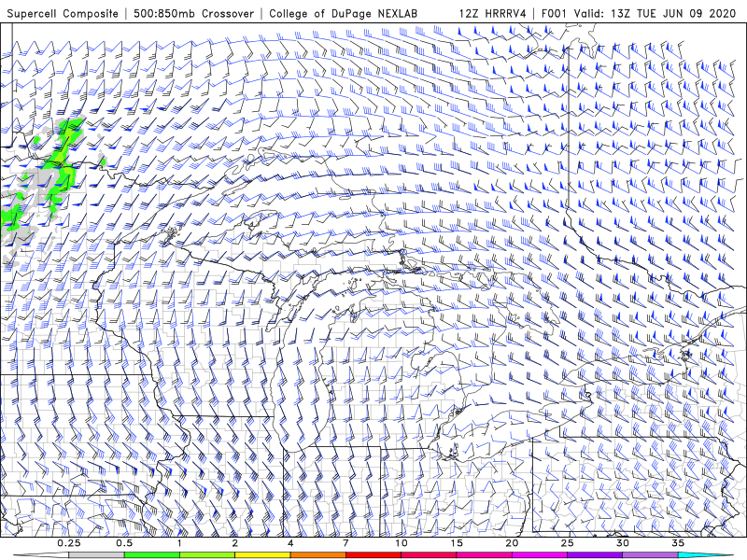747x560 pixels.
Task: Click the "Supercell Composite" title text
Action: (63, 13)
